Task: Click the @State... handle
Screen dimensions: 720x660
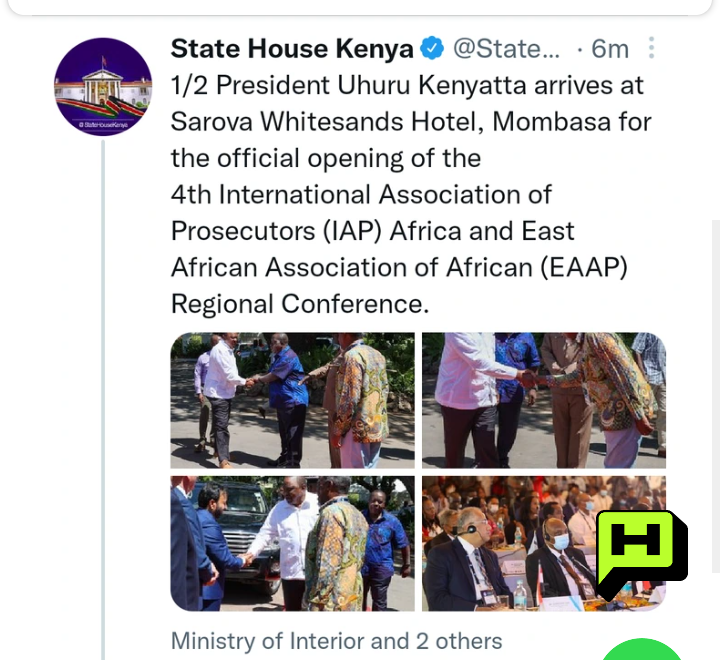Action: click(x=506, y=48)
